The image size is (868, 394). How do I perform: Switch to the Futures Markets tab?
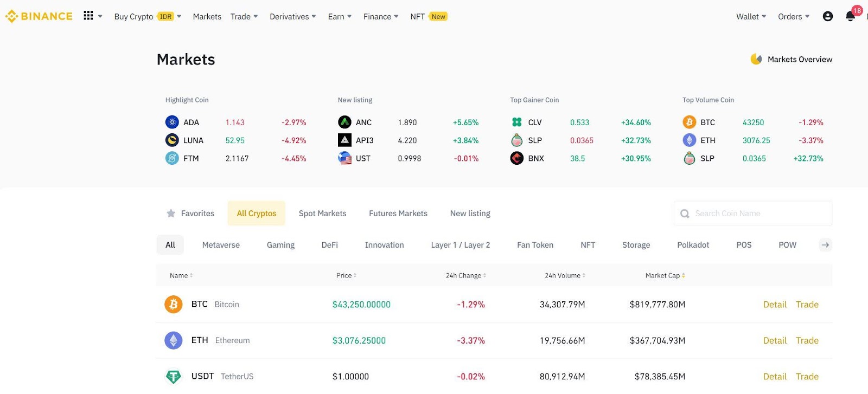point(398,214)
